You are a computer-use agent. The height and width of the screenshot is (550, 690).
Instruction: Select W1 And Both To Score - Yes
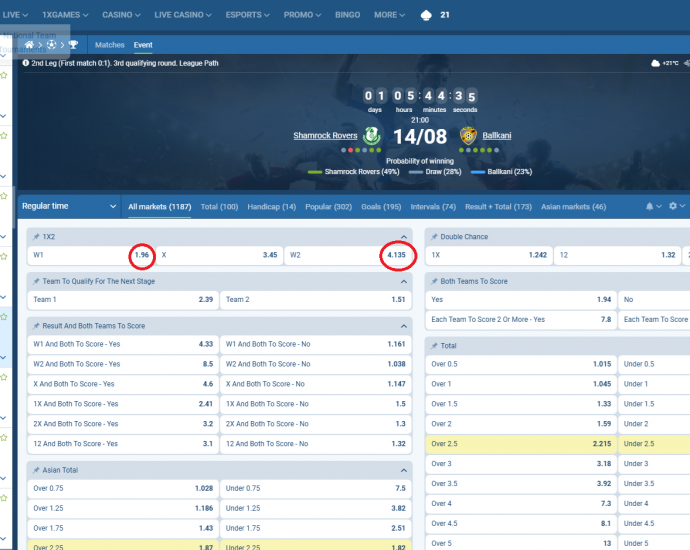(x=123, y=344)
